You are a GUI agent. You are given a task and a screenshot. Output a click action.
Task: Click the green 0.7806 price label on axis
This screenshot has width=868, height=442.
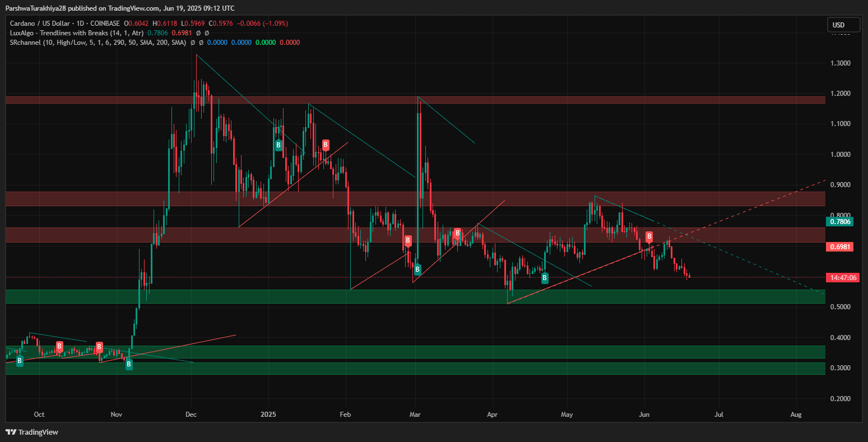840,222
